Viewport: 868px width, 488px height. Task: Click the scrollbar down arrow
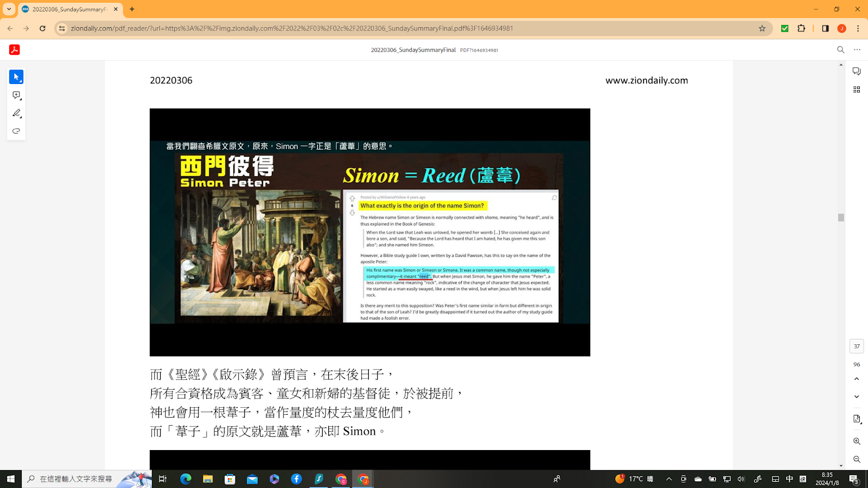coord(841,466)
